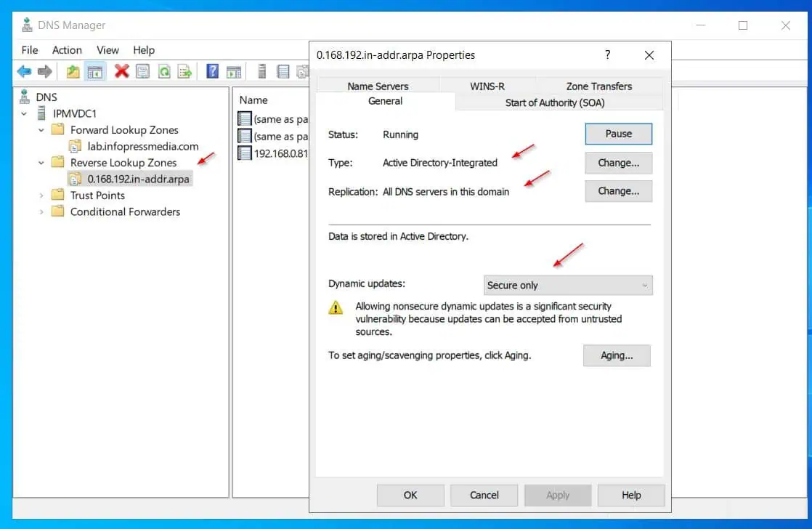Click the Up One Level folder icon
This screenshot has width=812, height=529.
[x=73, y=71]
